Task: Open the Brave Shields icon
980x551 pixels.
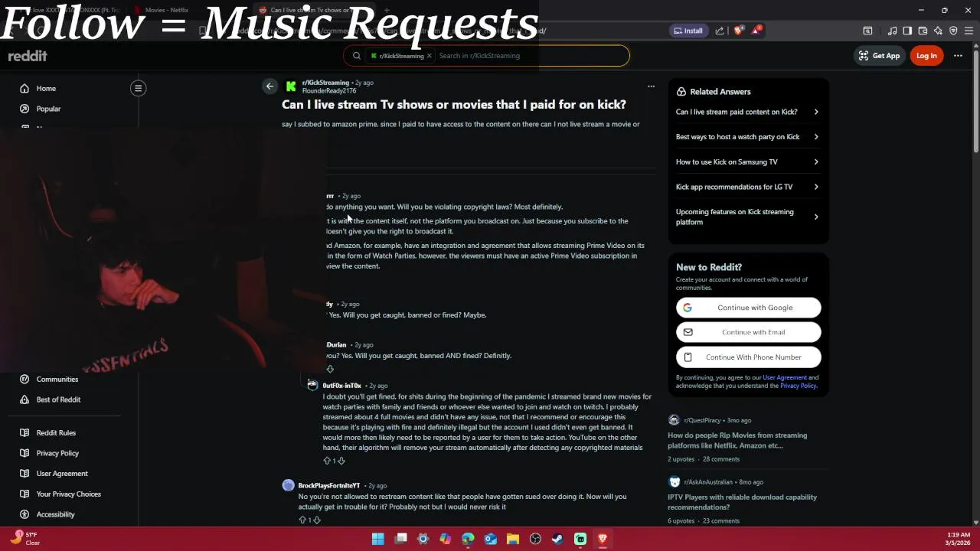Action: (738, 31)
